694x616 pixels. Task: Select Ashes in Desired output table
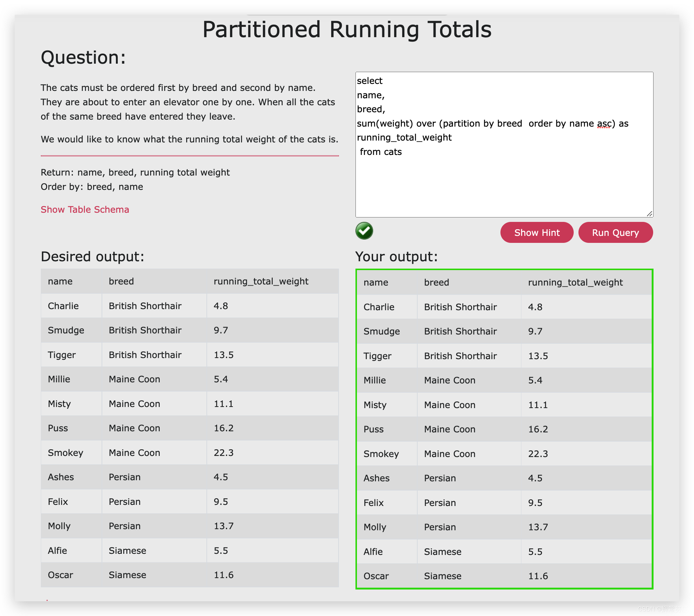[61, 477]
